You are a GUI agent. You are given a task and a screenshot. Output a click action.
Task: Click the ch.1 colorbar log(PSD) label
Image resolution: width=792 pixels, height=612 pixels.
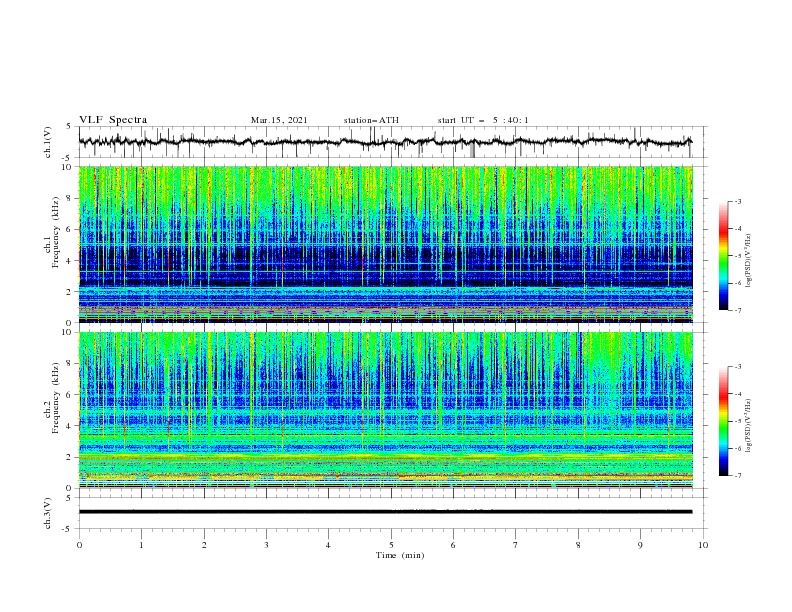749,261
